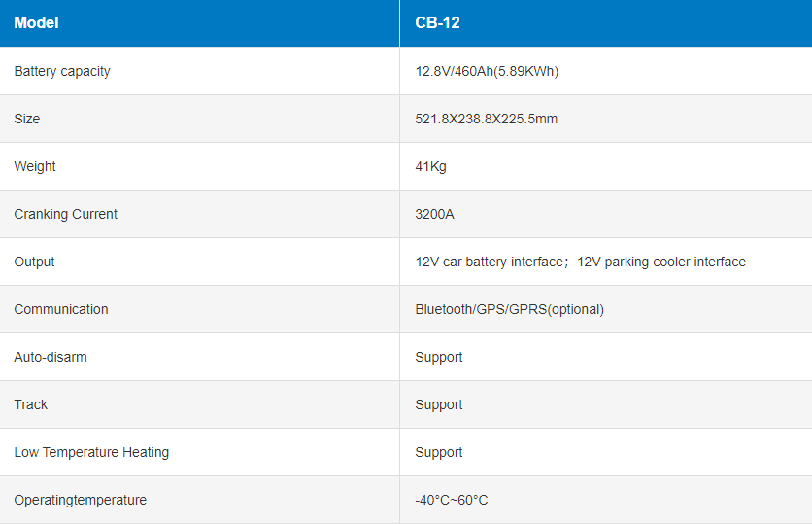Click Support value in Auto-disarm row

(439, 357)
